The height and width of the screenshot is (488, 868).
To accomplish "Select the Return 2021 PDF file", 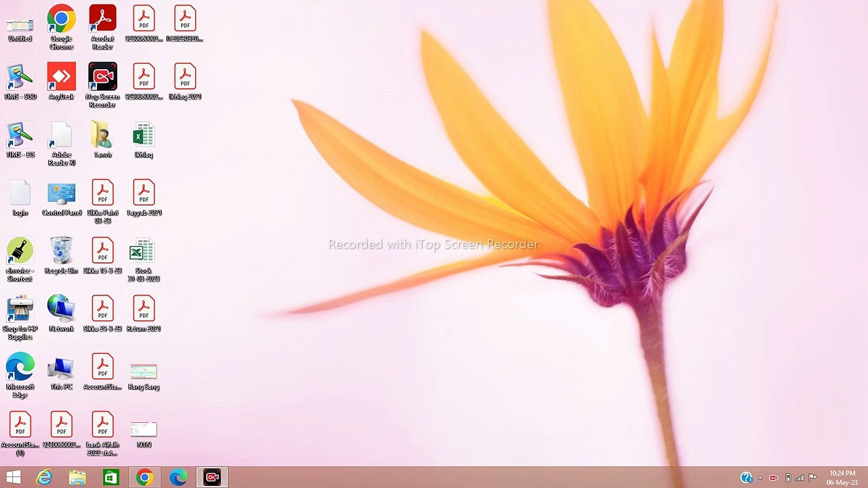I will tap(143, 310).
